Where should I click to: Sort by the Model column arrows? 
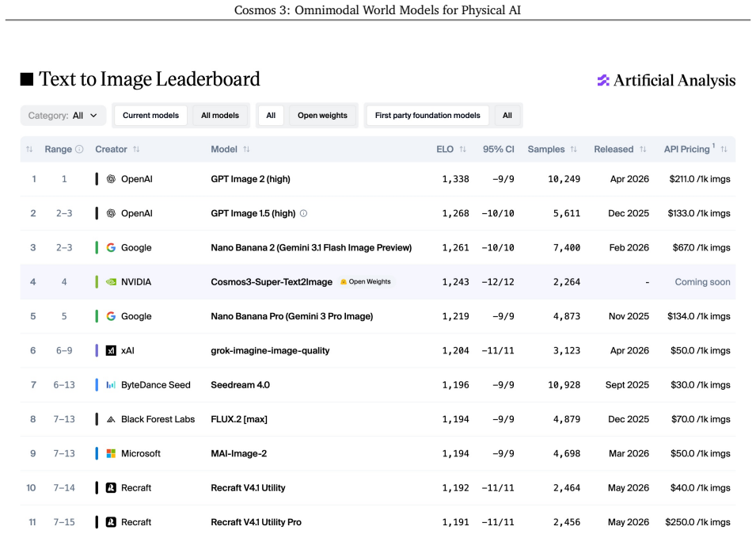point(246,149)
